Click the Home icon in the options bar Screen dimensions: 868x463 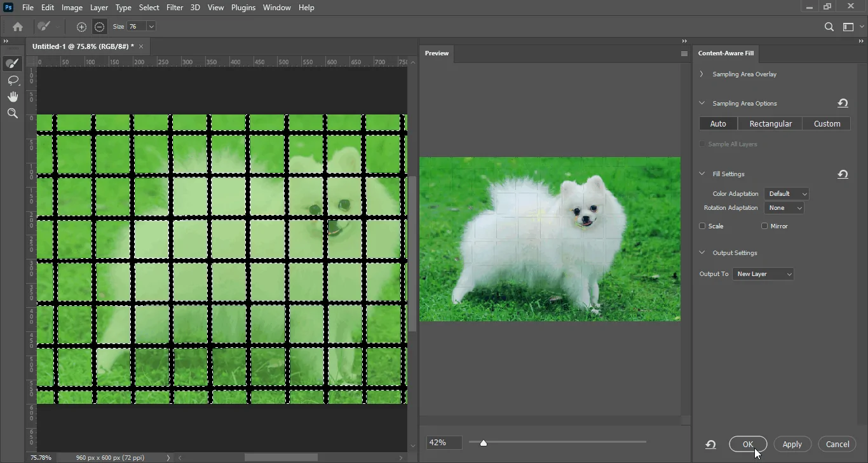[17, 27]
